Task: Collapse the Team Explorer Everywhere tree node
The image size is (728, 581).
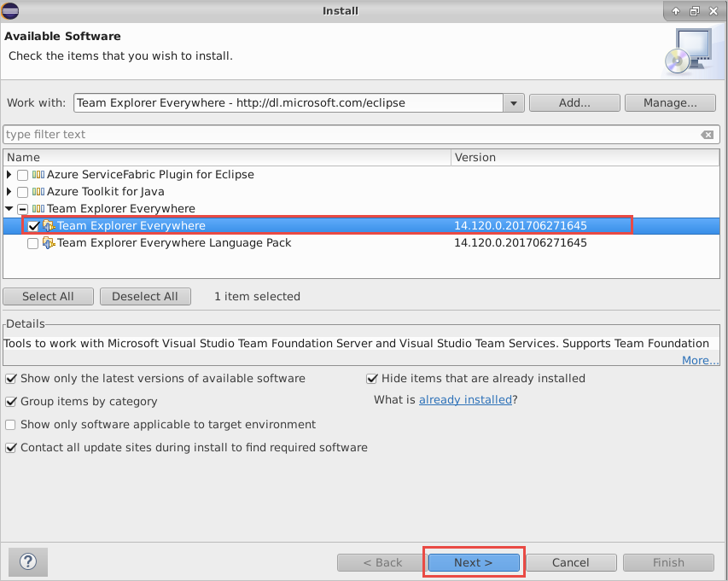Action: 9,208
